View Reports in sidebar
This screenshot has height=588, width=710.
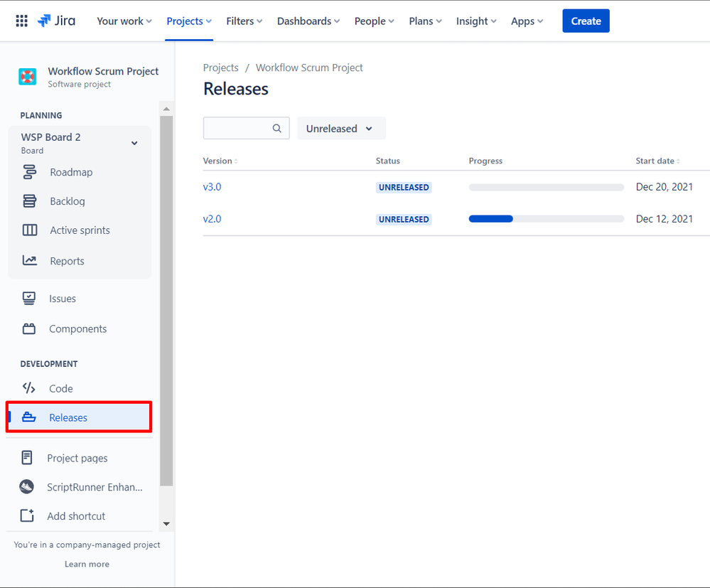67,261
